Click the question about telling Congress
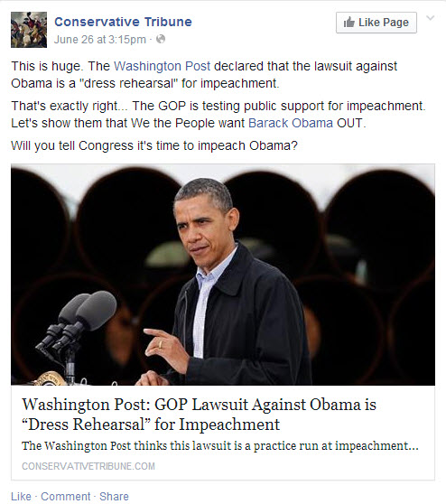446x504 pixels. 154,146
